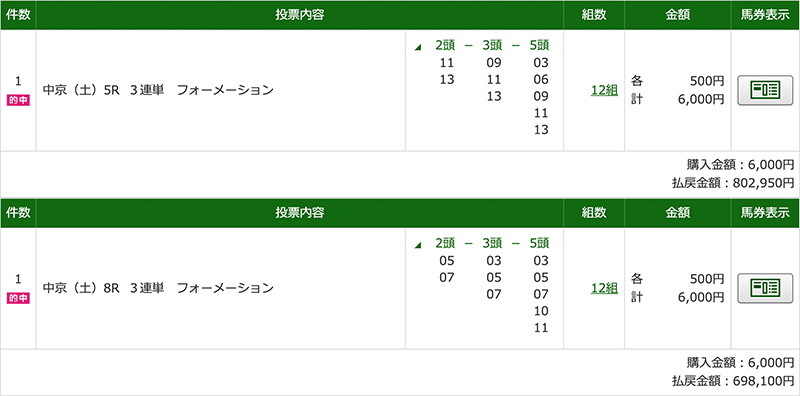Click 件数 header in bottom table

click(18, 213)
